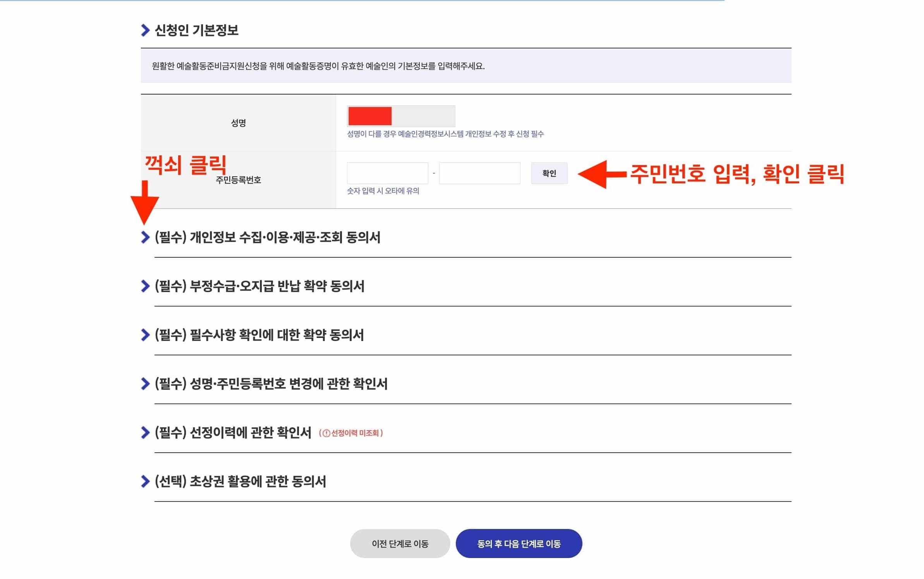924x579 pixels.
Task: Click the 이전 단계로 이동 button
Action: (400, 544)
